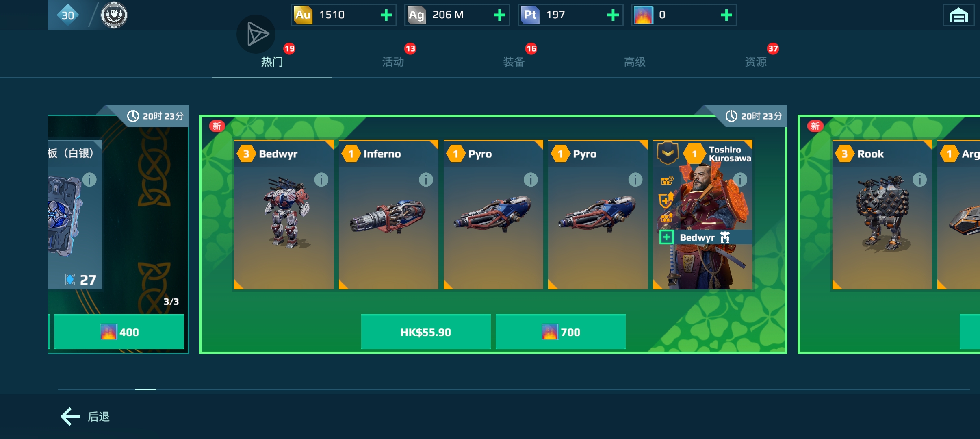
Task: Open the clan emblem badge icon
Action: [x=114, y=15]
